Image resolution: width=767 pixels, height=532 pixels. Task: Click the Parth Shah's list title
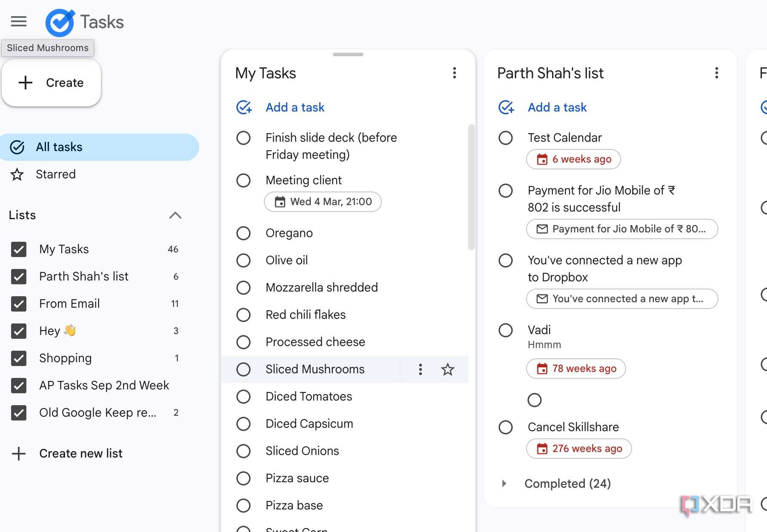550,73
